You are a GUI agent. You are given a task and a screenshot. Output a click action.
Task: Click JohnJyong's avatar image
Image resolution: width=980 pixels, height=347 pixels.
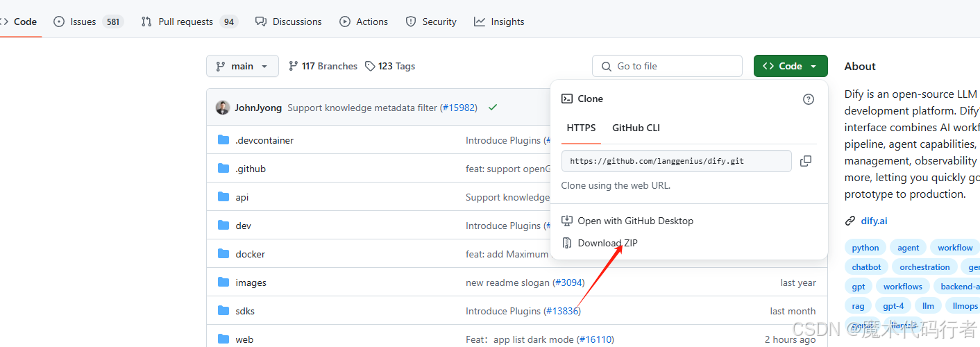223,108
